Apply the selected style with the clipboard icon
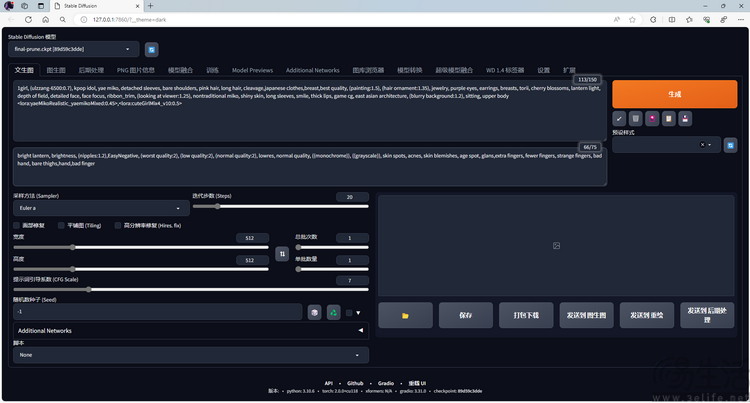 click(669, 119)
